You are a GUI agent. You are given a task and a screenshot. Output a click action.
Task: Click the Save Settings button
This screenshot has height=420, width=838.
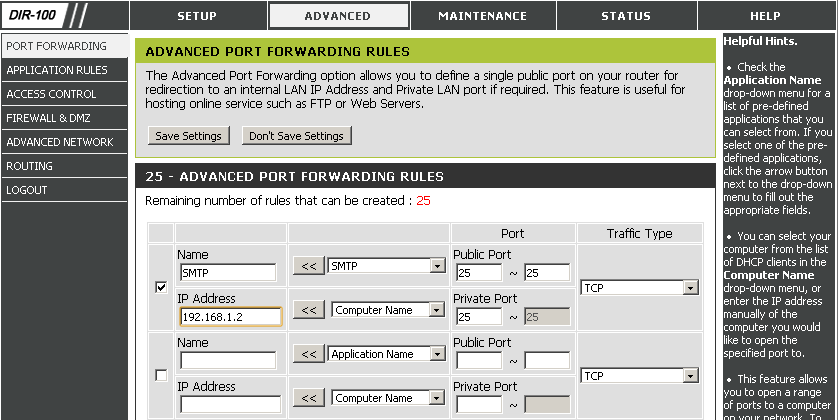click(189, 136)
